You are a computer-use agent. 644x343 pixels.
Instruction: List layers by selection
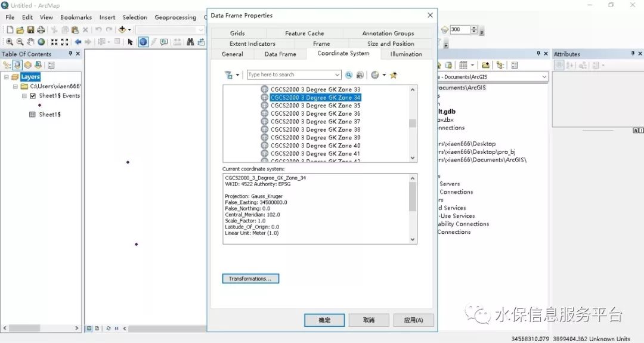38,65
